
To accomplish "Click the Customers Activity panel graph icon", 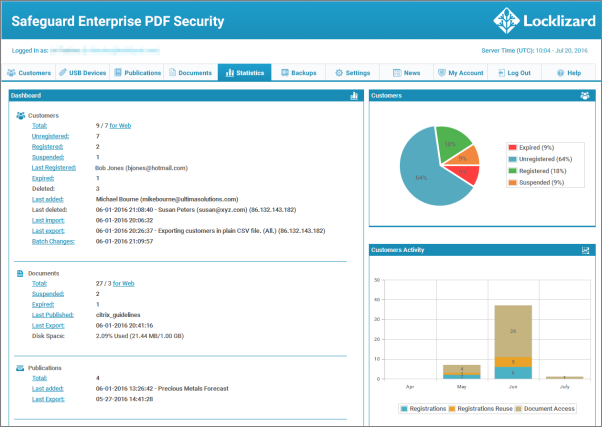I will (584, 250).
